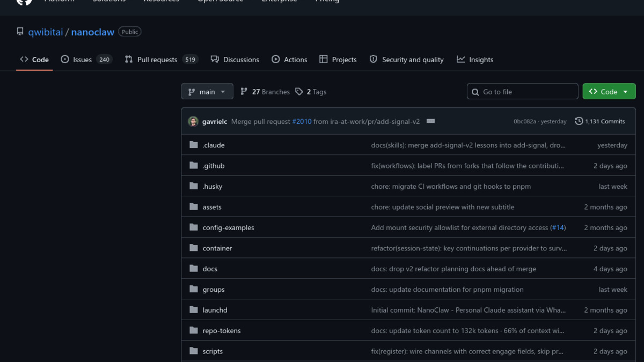Click the branch icon next to 27 Branches
The image size is (644, 362).
pos(244,92)
